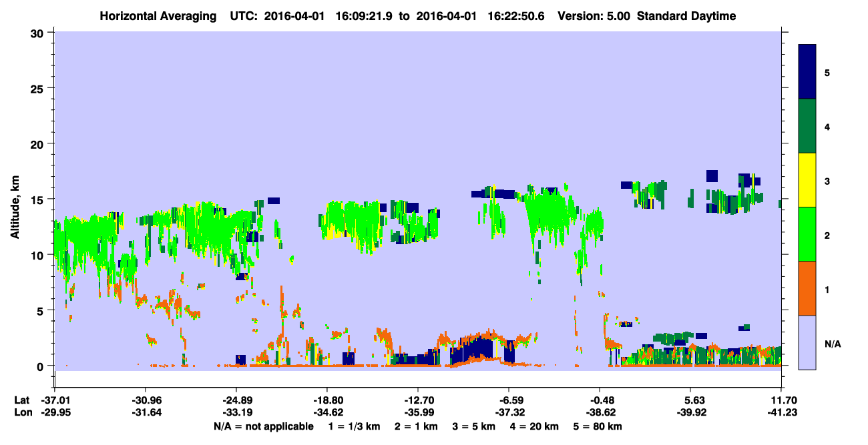This screenshot has width=868, height=445.
Task: Click the lavender N/A color bar segment
Action: click(x=807, y=342)
